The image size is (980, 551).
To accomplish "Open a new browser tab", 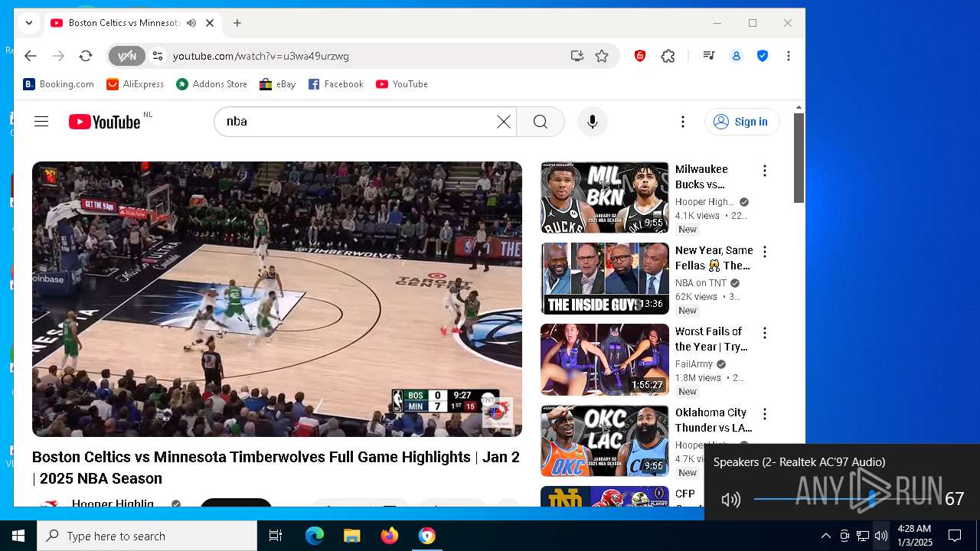I will pos(237,23).
